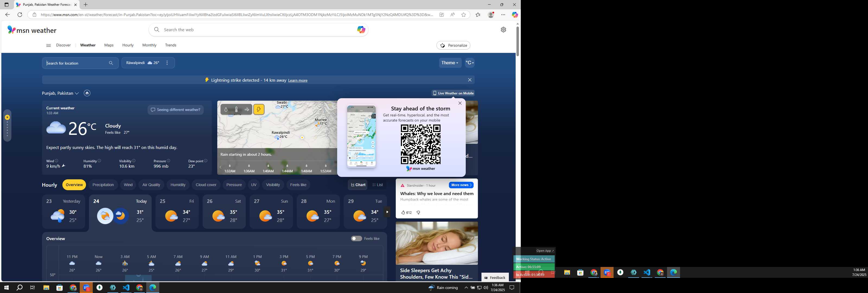Open Edge Settings and more menu

(503, 14)
